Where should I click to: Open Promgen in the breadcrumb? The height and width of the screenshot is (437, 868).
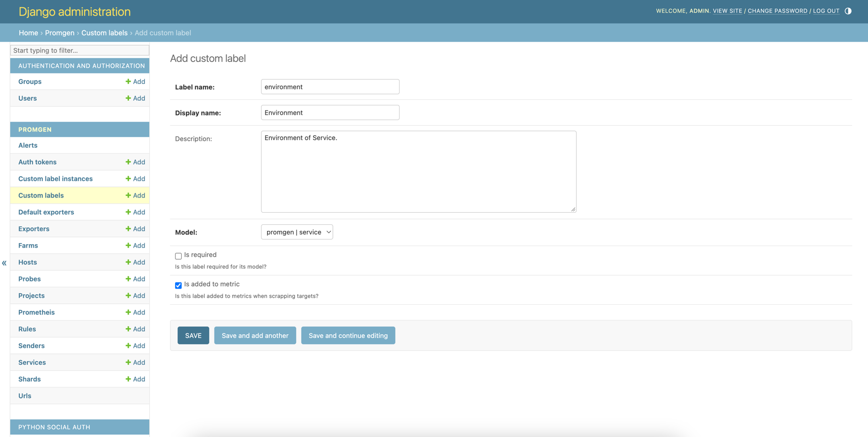pos(60,33)
